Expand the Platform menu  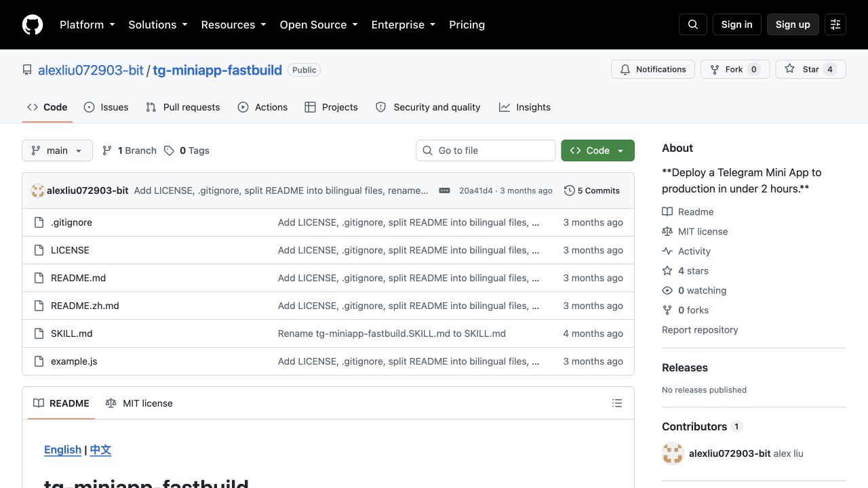coord(87,24)
